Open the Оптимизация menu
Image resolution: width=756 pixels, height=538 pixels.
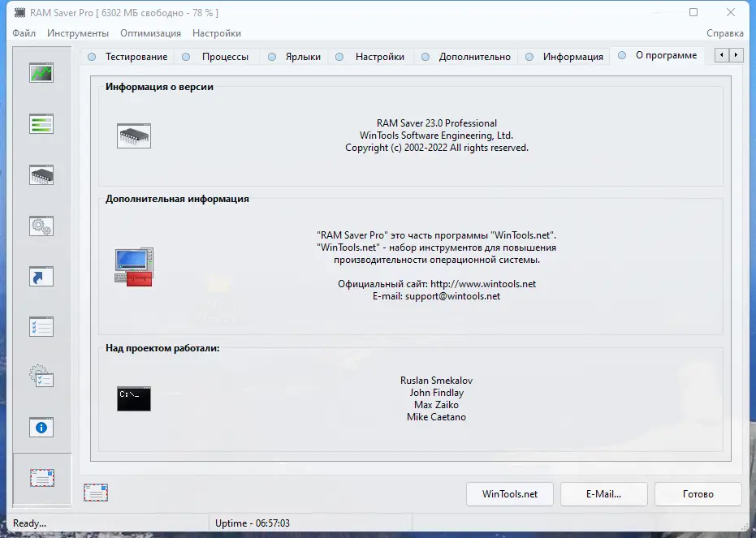click(150, 33)
